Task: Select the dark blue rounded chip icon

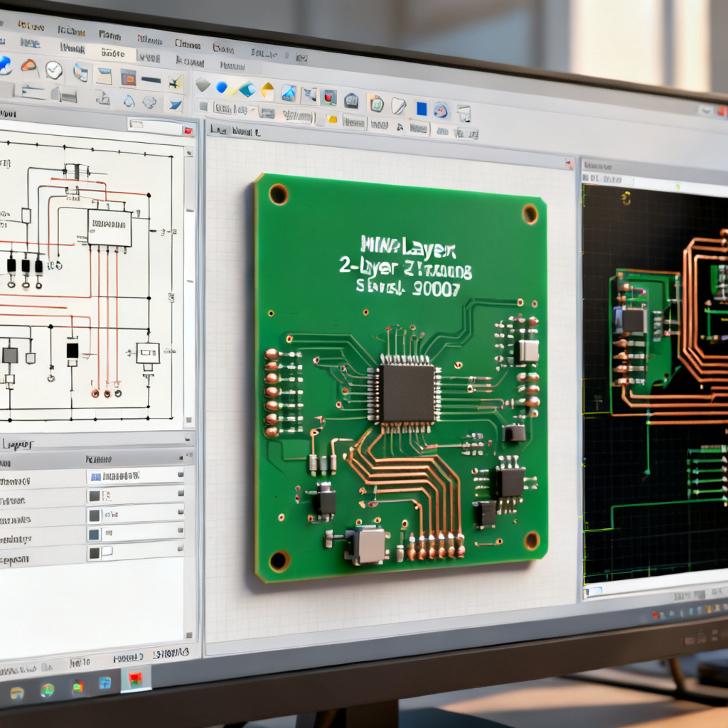Action: click(x=351, y=100)
